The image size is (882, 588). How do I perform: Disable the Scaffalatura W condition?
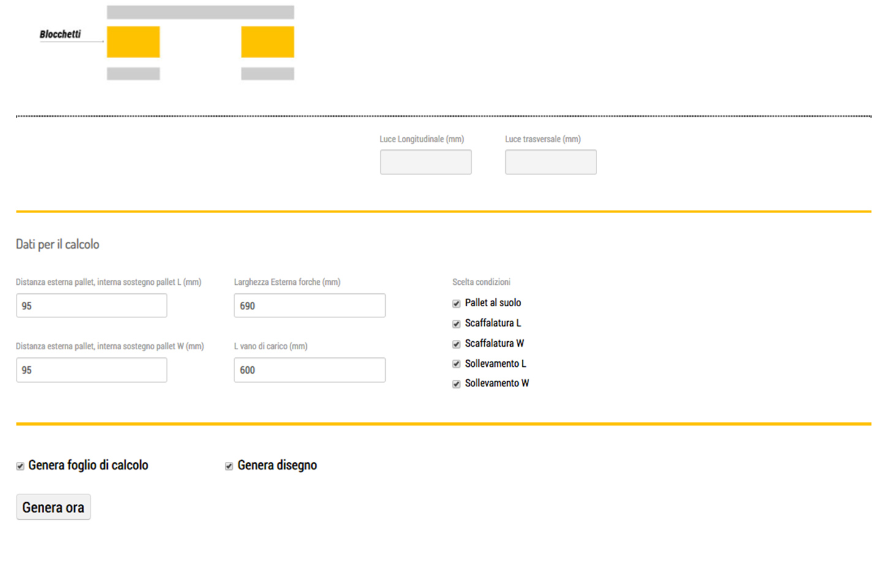[456, 344]
